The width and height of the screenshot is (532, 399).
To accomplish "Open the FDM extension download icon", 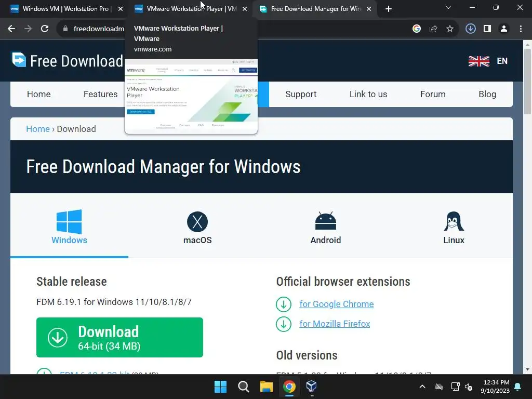I will coord(471,29).
